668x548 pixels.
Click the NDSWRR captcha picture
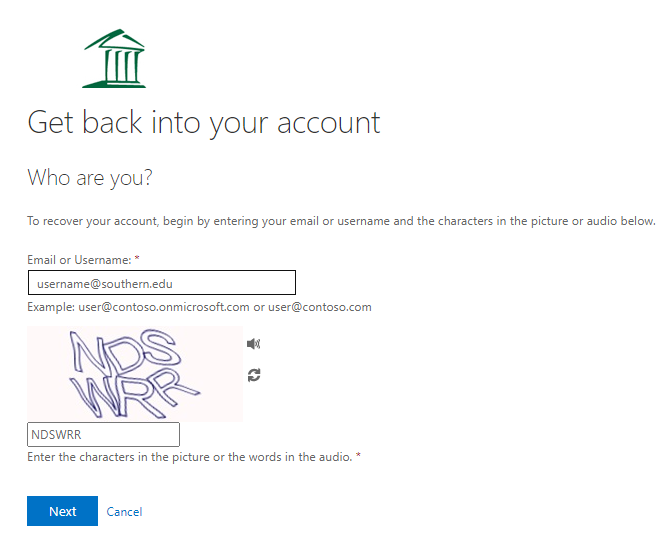(135, 374)
